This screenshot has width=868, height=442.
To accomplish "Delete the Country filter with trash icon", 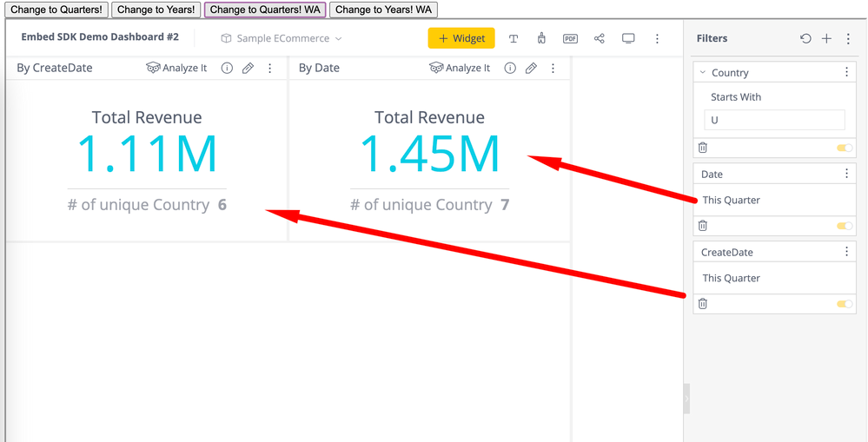I will pyautogui.click(x=703, y=148).
